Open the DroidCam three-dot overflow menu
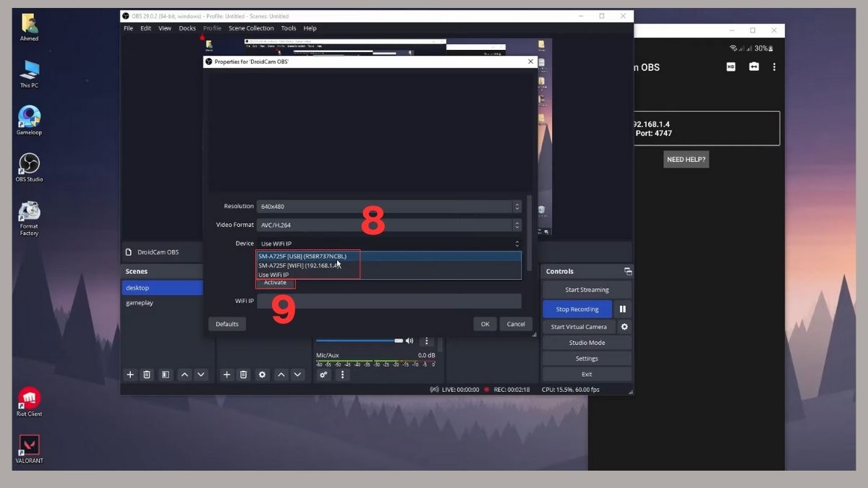The image size is (868, 488). pyautogui.click(x=774, y=67)
